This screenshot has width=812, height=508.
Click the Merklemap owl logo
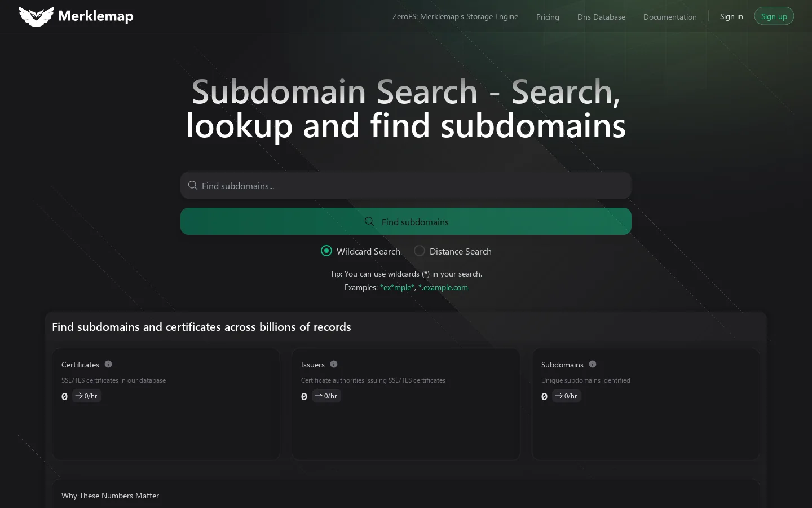(36, 16)
